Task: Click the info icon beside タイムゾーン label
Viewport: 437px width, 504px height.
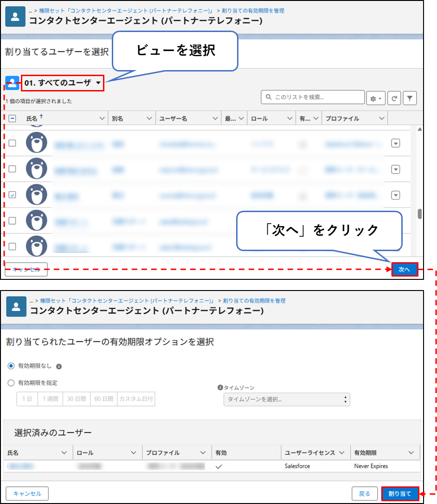Action: (x=220, y=388)
